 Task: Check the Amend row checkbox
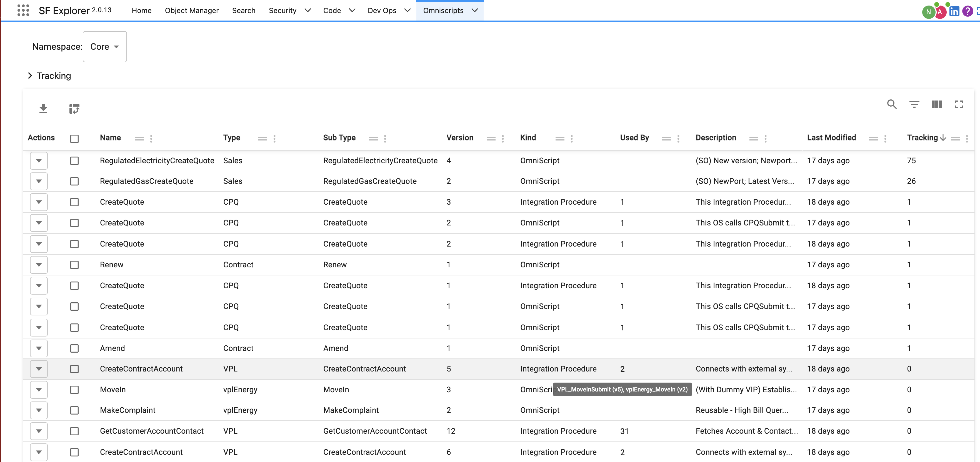coord(74,348)
